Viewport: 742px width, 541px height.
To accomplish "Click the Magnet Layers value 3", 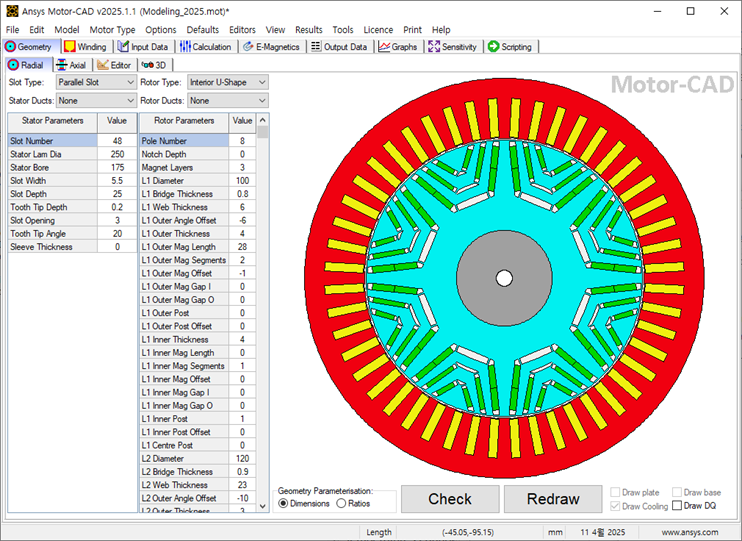I will [242, 167].
